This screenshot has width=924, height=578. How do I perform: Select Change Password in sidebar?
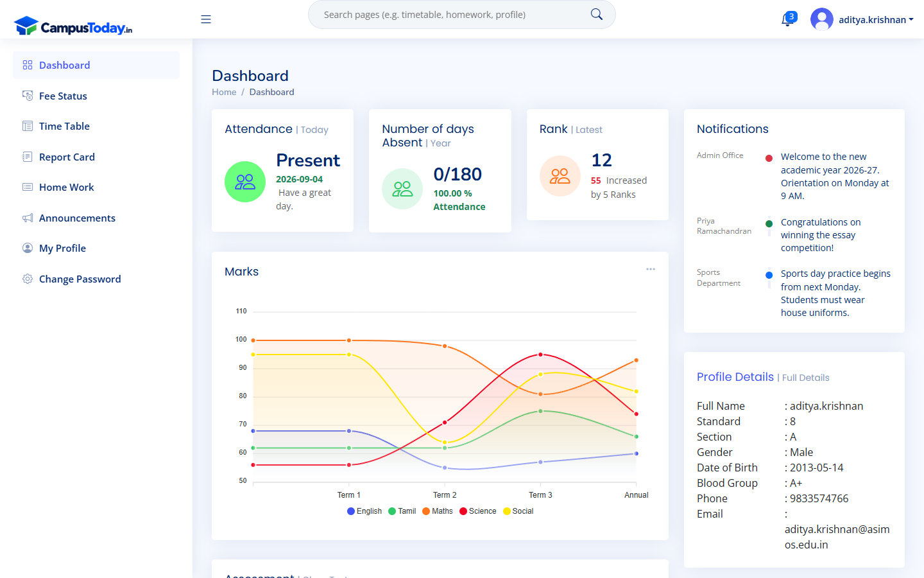(x=96, y=279)
